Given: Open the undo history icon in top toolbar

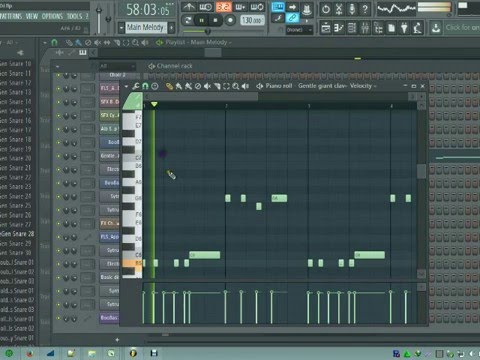Looking at the screenshot, I should (x=326, y=9).
